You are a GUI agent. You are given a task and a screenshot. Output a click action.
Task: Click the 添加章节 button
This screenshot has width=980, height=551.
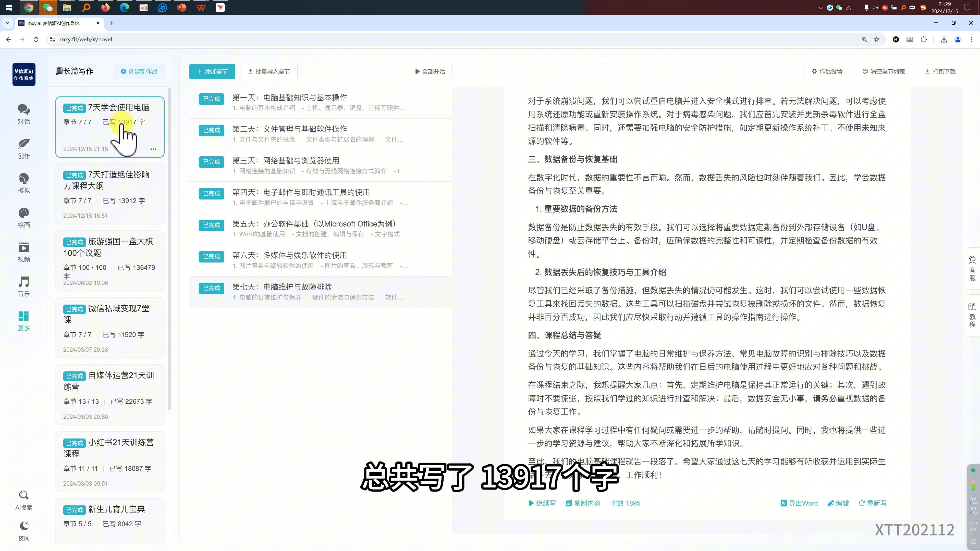[x=212, y=71]
